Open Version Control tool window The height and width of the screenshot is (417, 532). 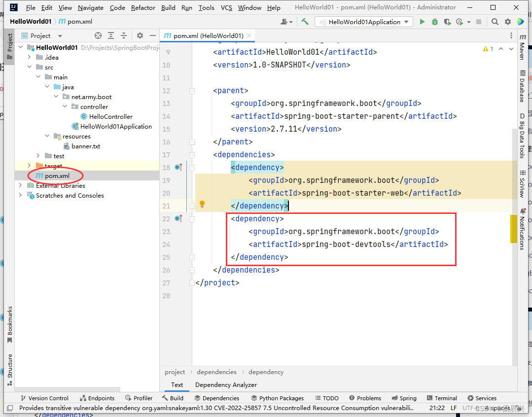point(44,398)
